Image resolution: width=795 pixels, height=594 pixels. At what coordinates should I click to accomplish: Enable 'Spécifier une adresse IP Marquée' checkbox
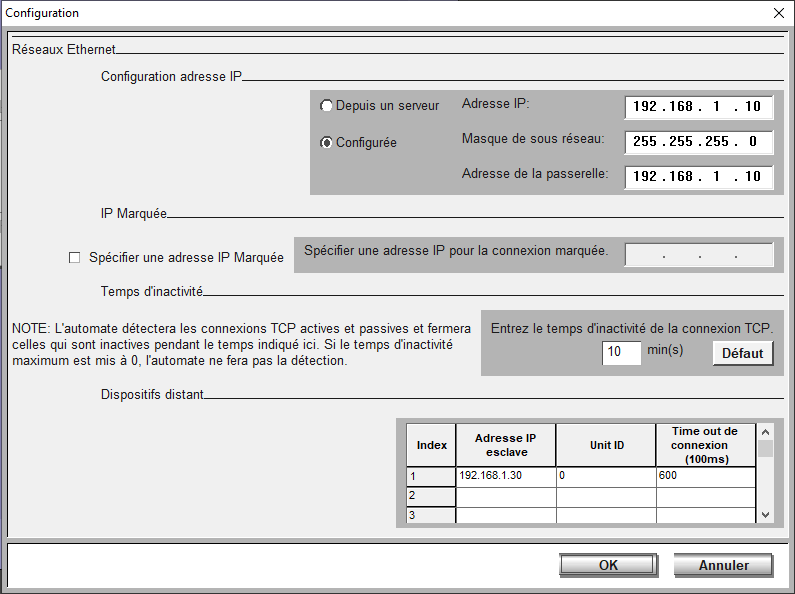(x=74, y=258)
